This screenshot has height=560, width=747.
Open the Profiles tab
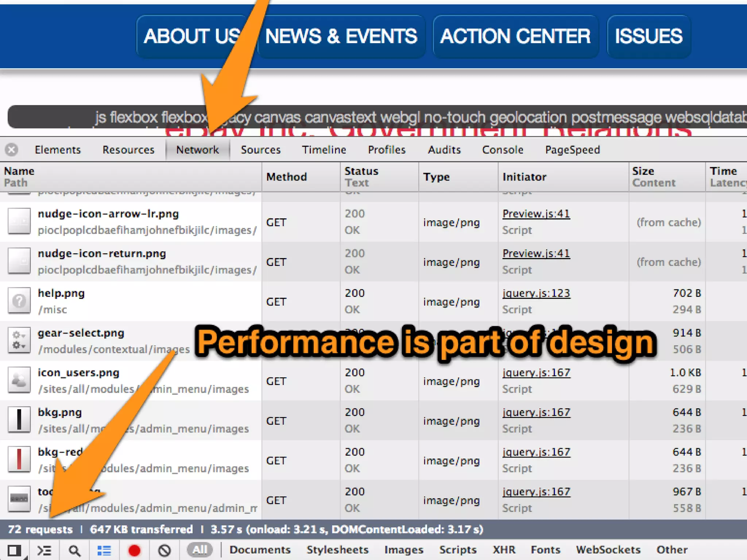tap(387, 150)
